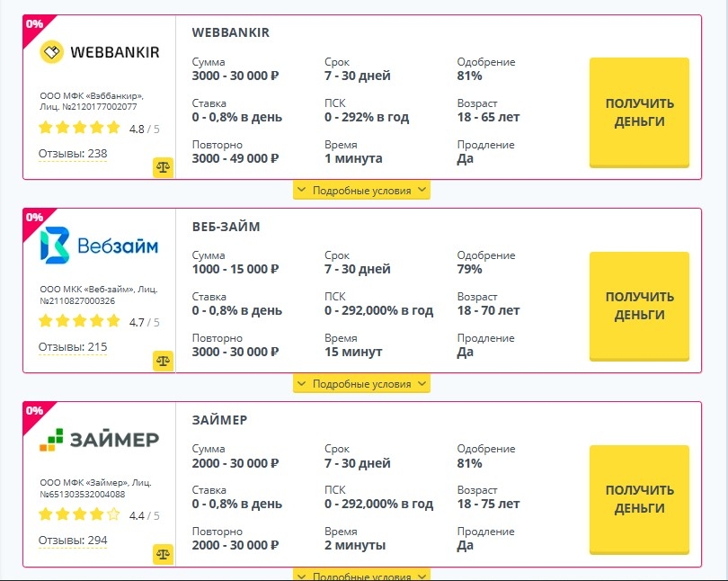Expand Подробные условия under Займер
This screenshot has height=581, width=728.
(361, 575)
